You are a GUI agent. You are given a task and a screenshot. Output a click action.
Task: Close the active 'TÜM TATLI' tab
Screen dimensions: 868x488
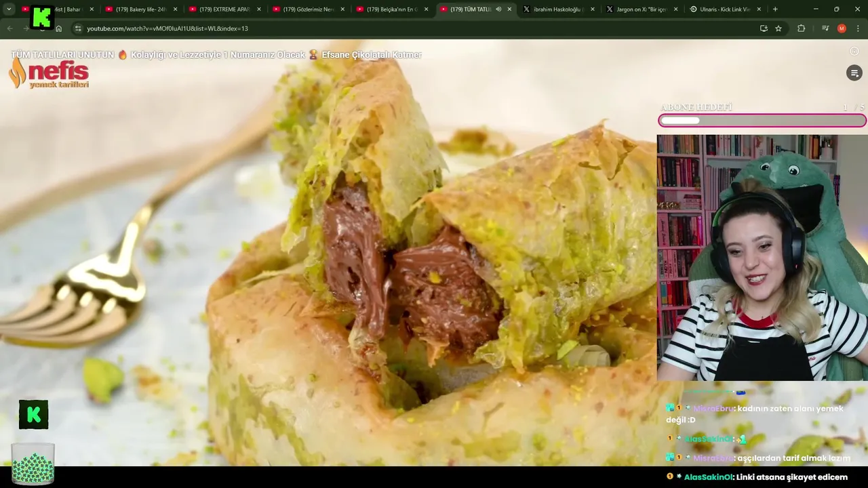[509, 9]
